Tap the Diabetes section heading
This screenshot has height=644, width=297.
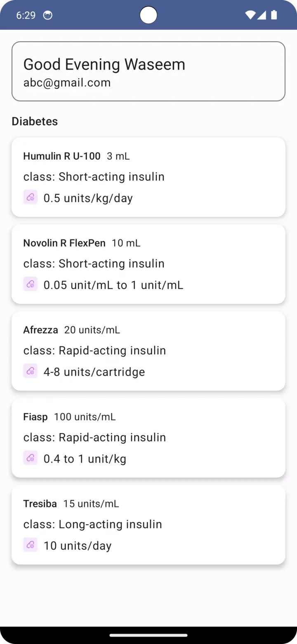coord(35,121)
